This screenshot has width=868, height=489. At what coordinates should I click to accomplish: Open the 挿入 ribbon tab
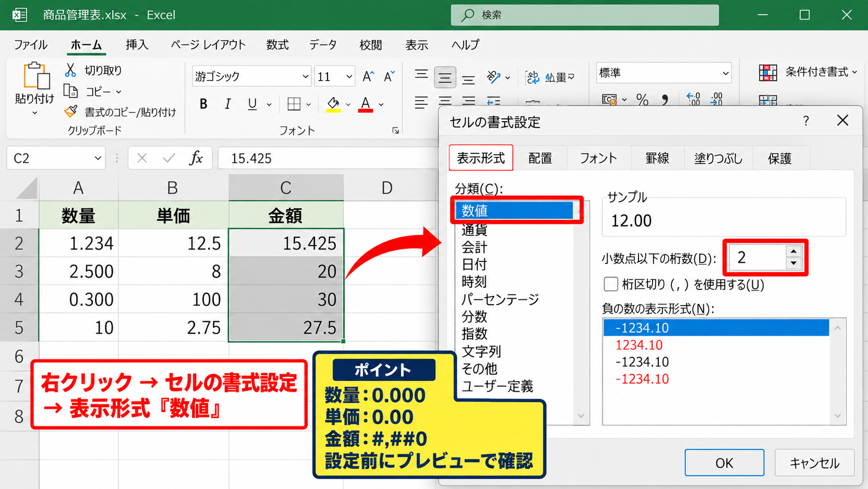pos(137,45)
